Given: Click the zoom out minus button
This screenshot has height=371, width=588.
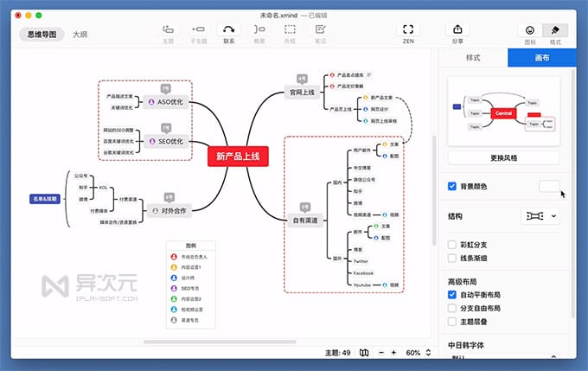Looking at the screenshot, I should (x=381, y=353).
